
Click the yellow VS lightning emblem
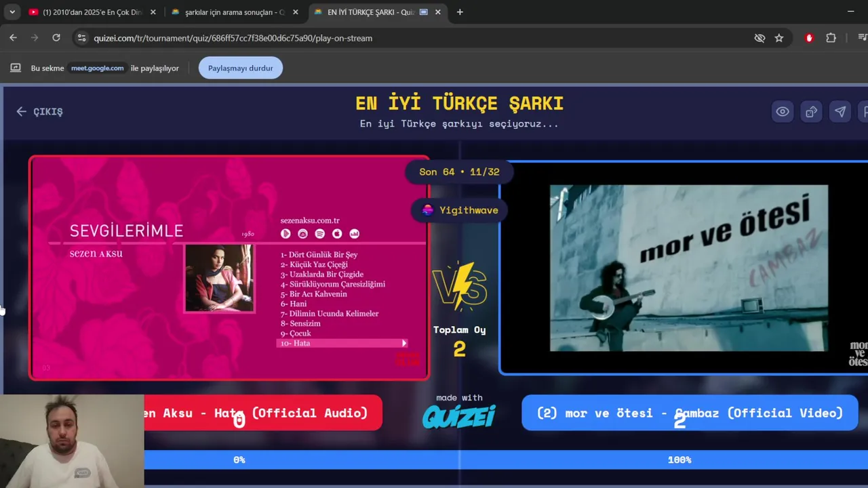coord(460,286)
